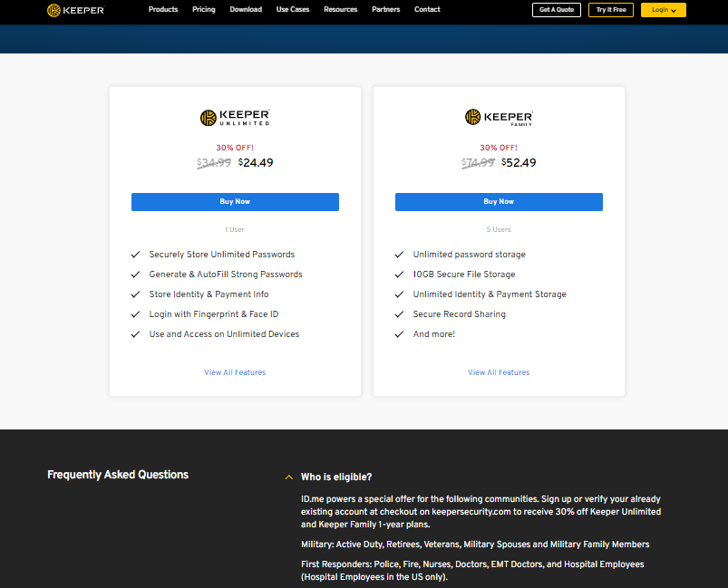Click the Keeper Family logo

pyautogui.click(x=499, y=118)
